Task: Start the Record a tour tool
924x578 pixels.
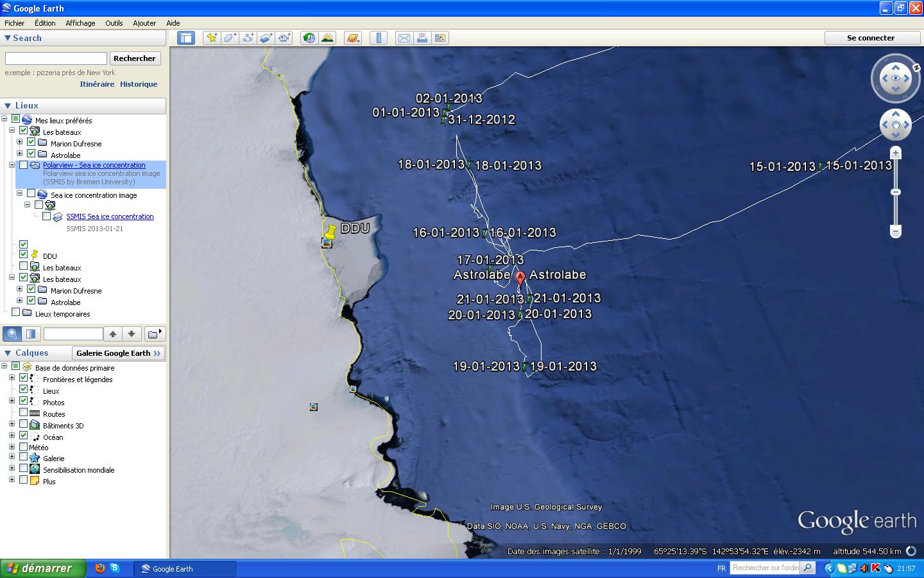Action: [x=284, y=38]
